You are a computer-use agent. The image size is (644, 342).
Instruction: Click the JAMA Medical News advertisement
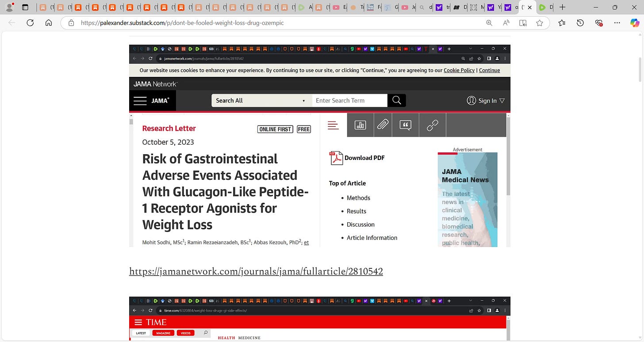point(468,200)
